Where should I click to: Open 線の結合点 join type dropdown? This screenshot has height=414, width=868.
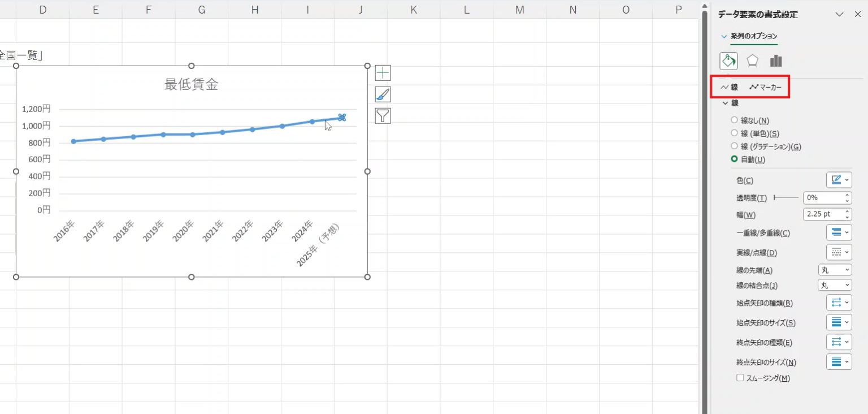[835, 286]
